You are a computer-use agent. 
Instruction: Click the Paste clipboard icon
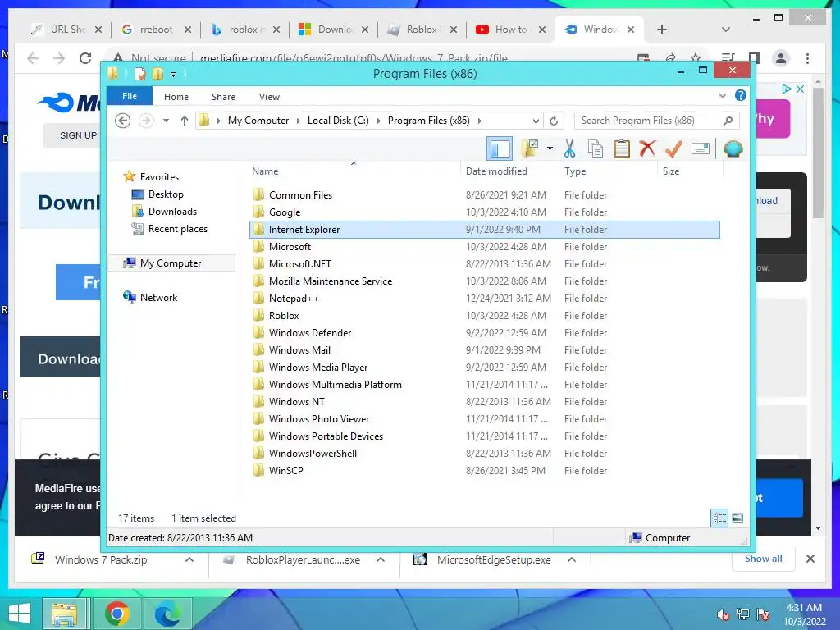(x=622, y=148)
